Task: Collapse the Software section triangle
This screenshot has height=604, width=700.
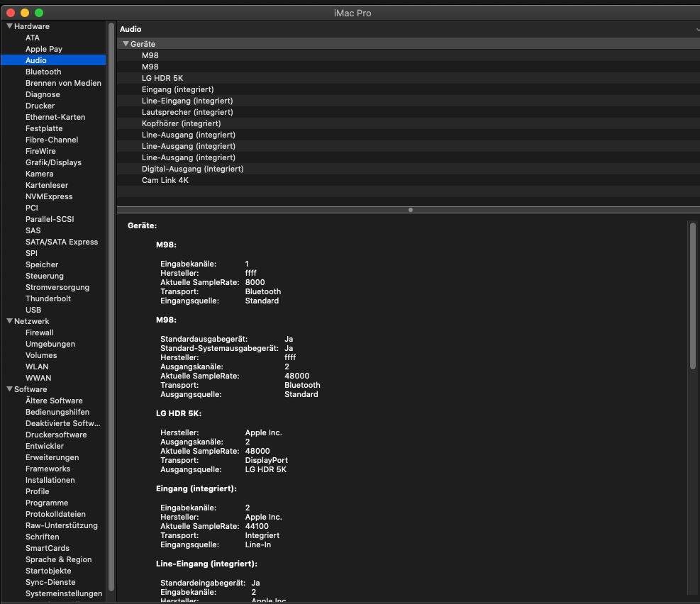Action: click(9, 389)
